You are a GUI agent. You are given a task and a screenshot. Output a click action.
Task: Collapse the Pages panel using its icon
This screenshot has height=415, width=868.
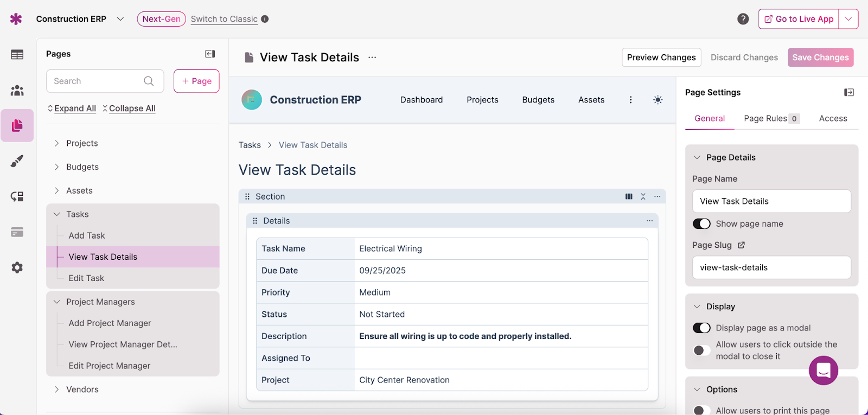pos(210,54)
